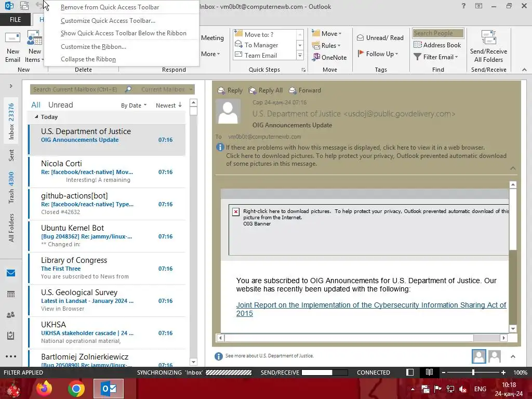Screen dimensions: 532x399
Task: Open the Address Book
Action: point(437,45)
